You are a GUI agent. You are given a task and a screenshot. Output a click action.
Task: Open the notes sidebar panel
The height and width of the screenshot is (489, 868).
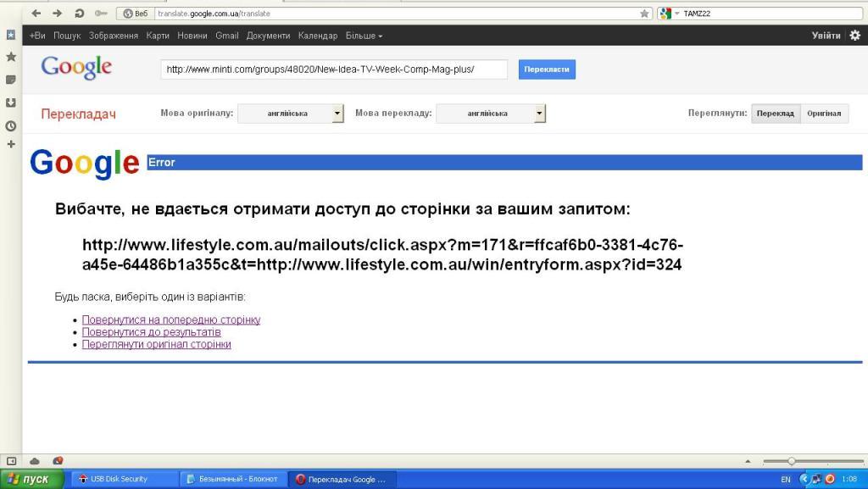point(11,80)
